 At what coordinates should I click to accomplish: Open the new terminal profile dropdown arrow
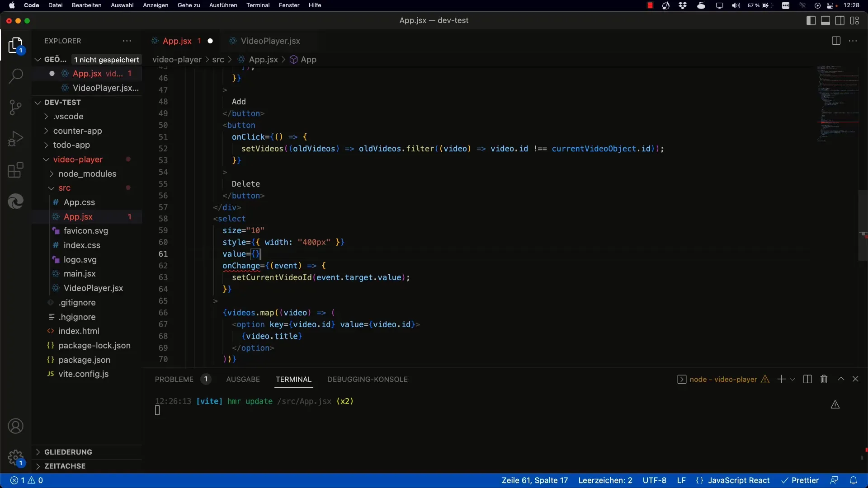(793, 380)
